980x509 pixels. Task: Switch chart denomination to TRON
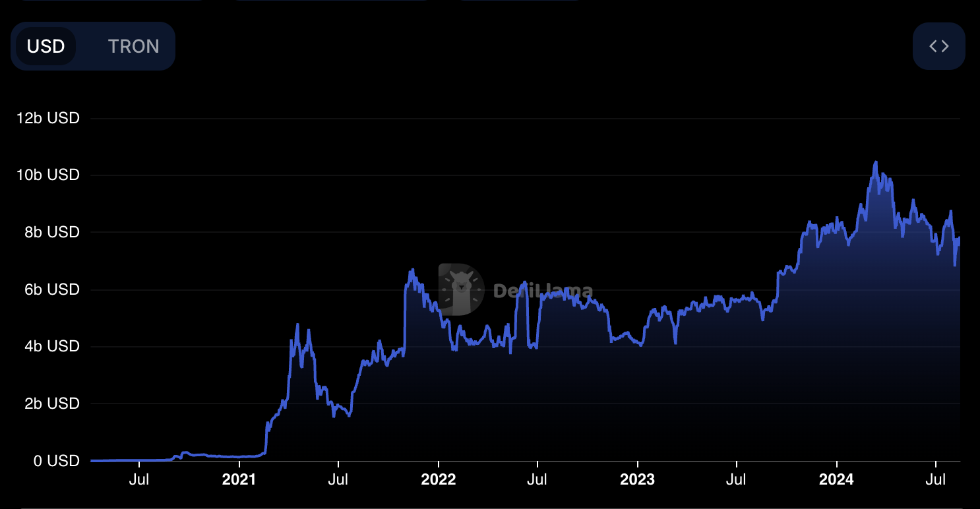click(x=133, y=46)
